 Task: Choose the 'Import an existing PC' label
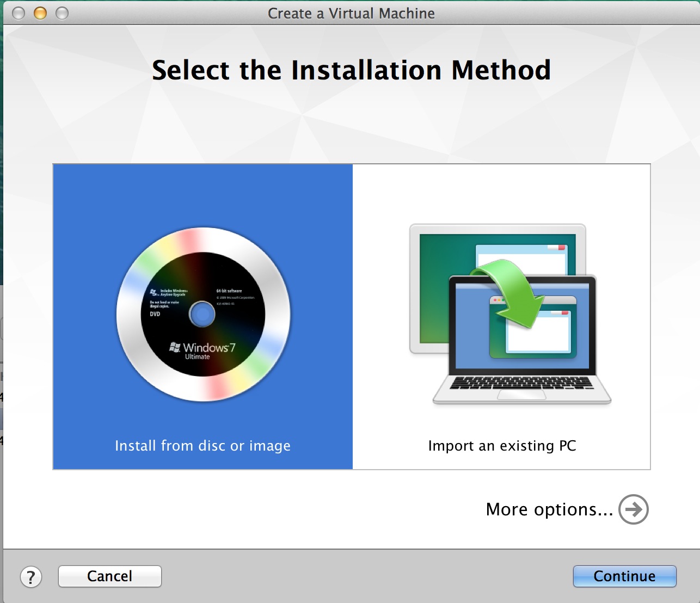point(502,446)
